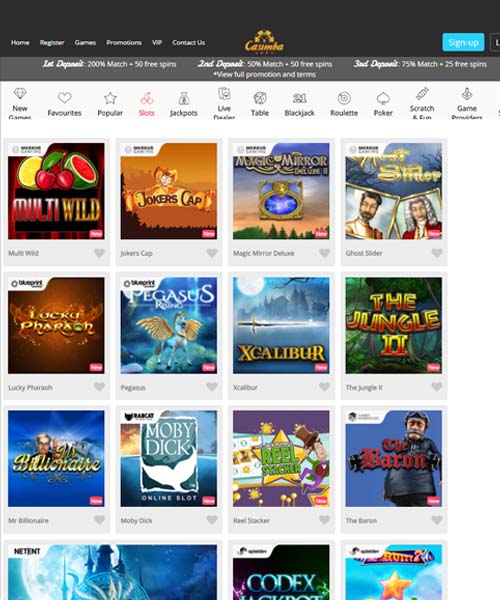Favourite the Ghost Slider game
Screen dimensions: 500x600
coord(437,253)
